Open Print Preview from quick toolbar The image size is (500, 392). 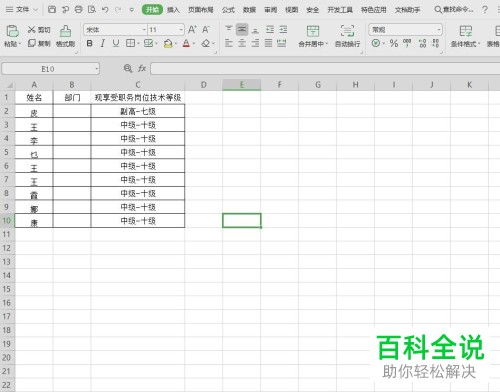pyautogui.click(x=92, y=10)
